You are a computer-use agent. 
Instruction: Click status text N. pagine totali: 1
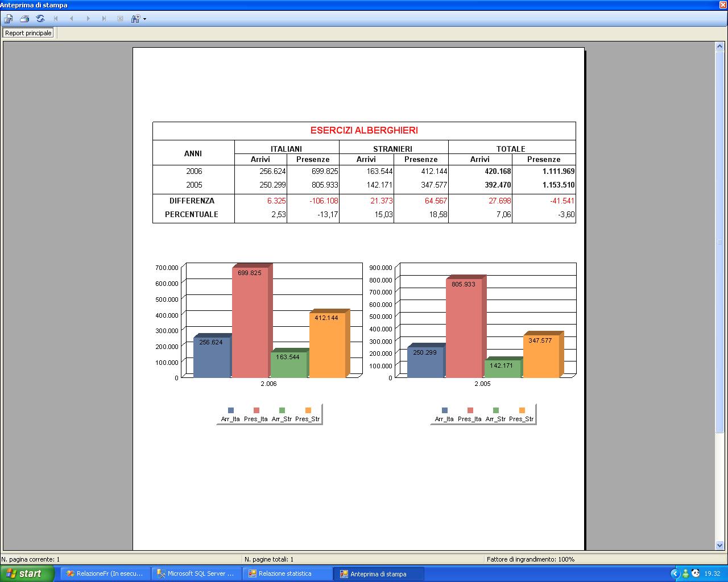[269, 559]
